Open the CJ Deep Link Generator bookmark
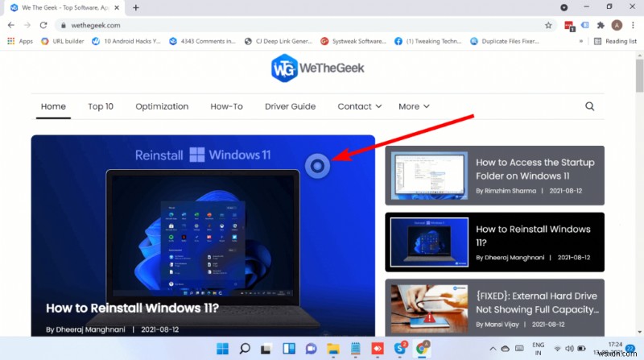Screen dimensions: 644x360 pyautogui.click(x=278, y=41)
